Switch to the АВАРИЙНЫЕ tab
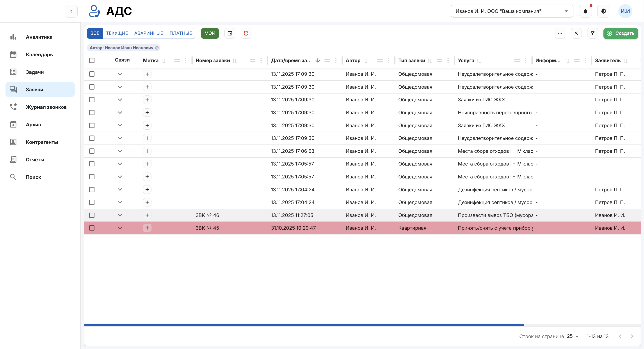The height and width of the screenshot is (349, 644). click(148, 33)
